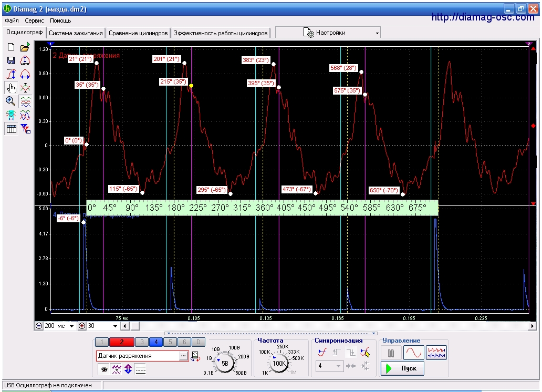Toggle channel 3 button

pyautogui.click(x=142, y=342)
